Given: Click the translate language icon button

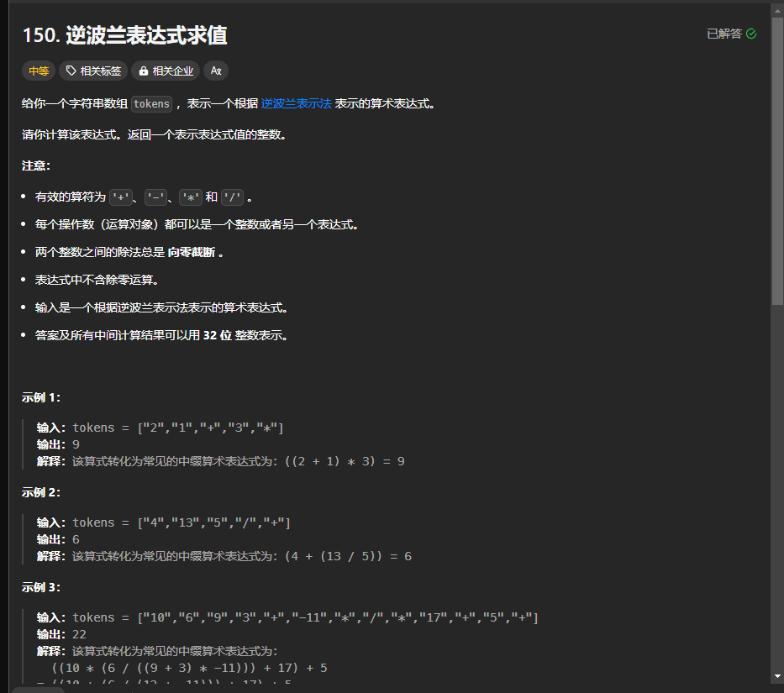Looking at the screenshot, I should tap(216, 71).
